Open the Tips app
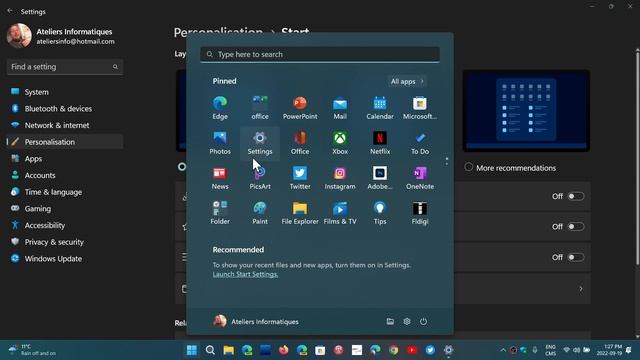The width and height of the screenshot is (640, 360). 380,213
